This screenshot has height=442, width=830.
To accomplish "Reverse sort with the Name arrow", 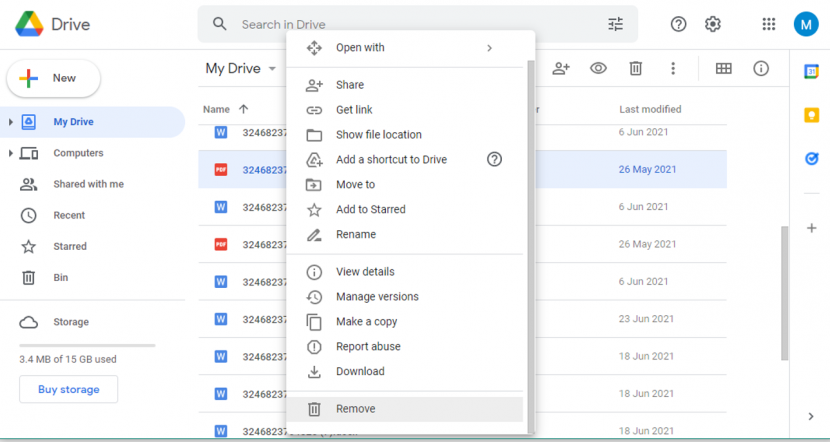I will coord(243,109).
